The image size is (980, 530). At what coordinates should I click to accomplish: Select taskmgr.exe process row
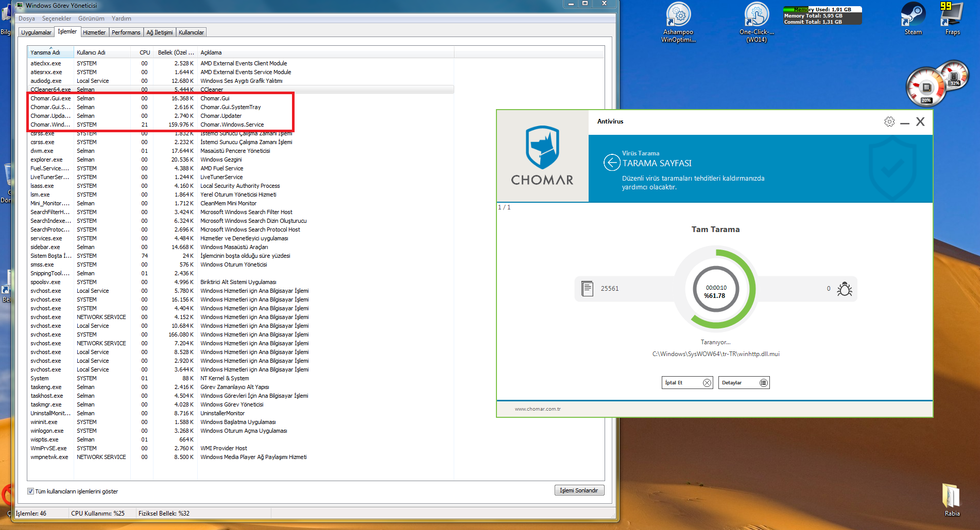(x=240, y=404)
